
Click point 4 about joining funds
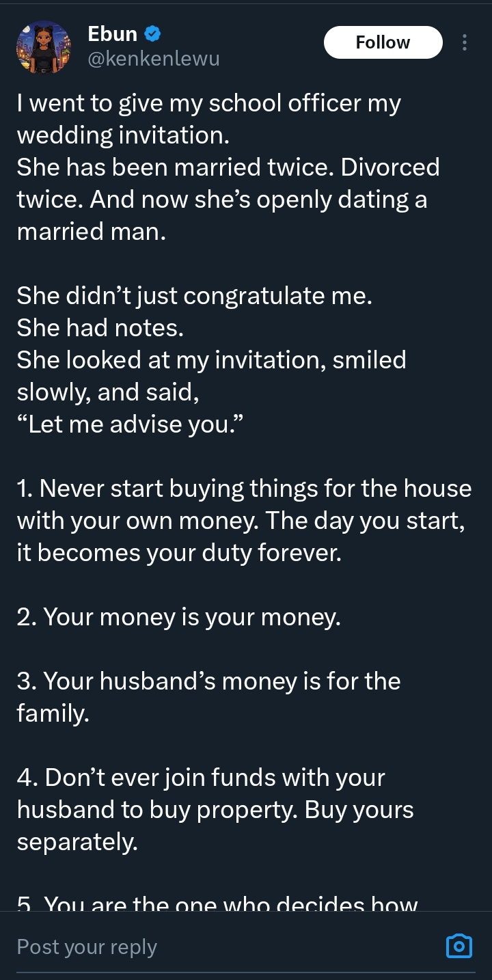(x=201, y=778)
